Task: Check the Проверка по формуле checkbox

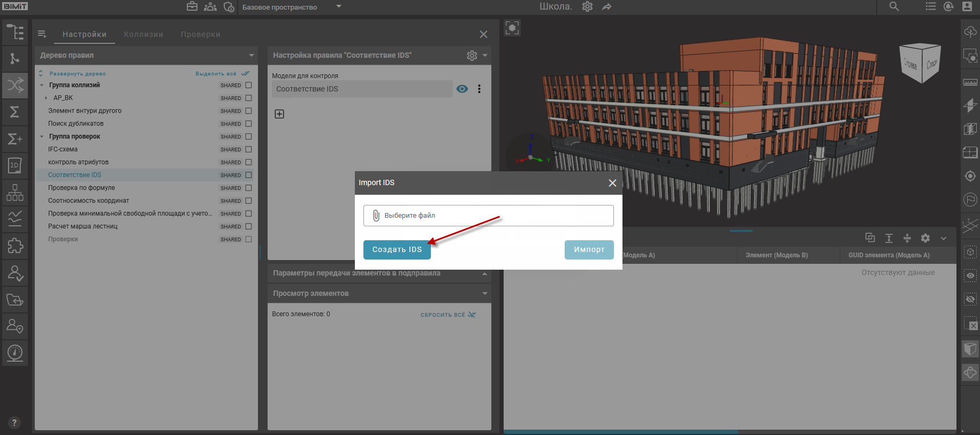Action: (248, 188)
